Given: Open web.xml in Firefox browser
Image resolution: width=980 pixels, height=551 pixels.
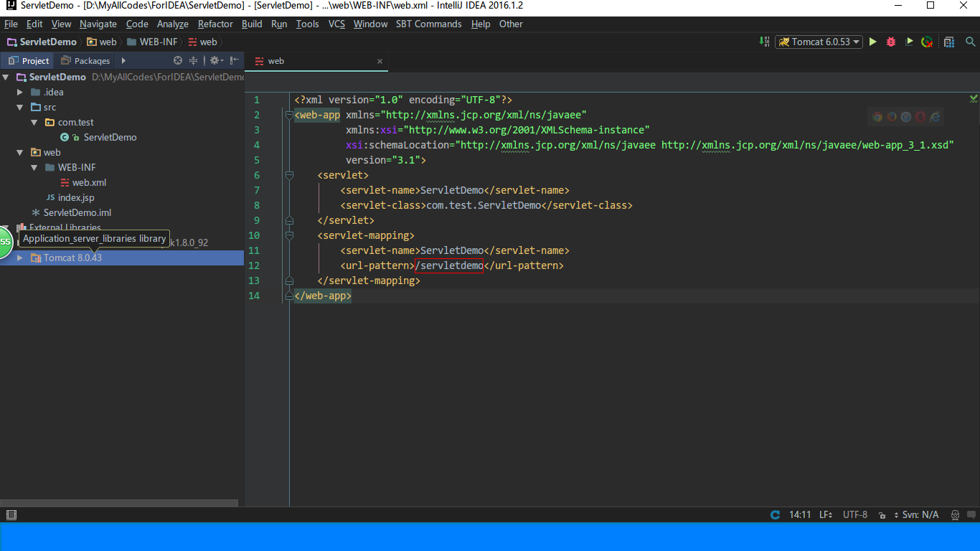Looking at the screenshot, I should tap(892, 116).
